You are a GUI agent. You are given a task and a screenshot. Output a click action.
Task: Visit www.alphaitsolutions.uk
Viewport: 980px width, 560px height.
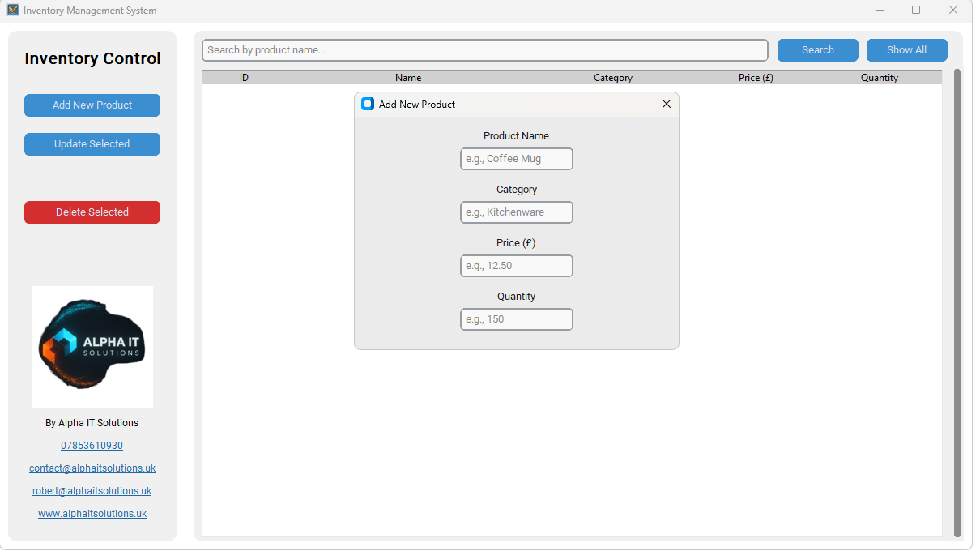click(x=92, y=513)
